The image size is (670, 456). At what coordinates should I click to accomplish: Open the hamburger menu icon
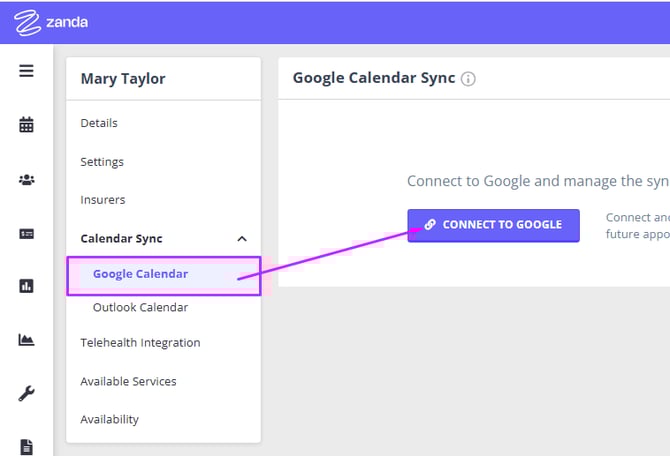(26, 71)
